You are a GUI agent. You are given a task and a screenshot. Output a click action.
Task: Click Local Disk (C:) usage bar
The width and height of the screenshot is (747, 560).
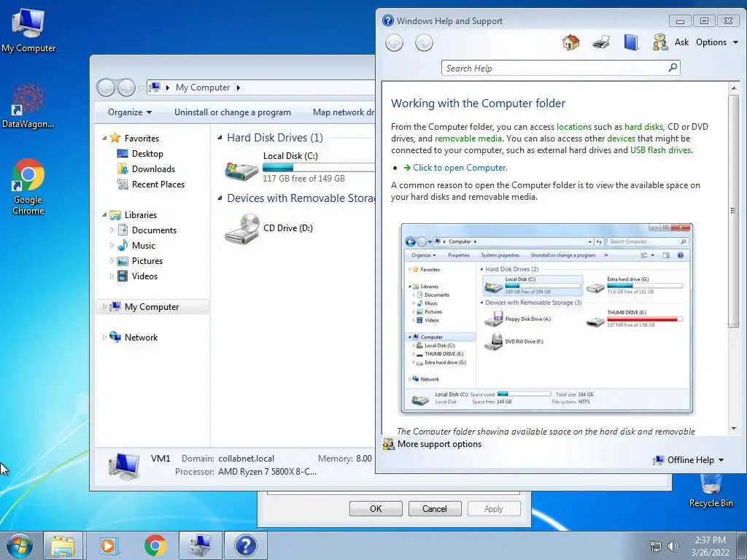(318, 167)
